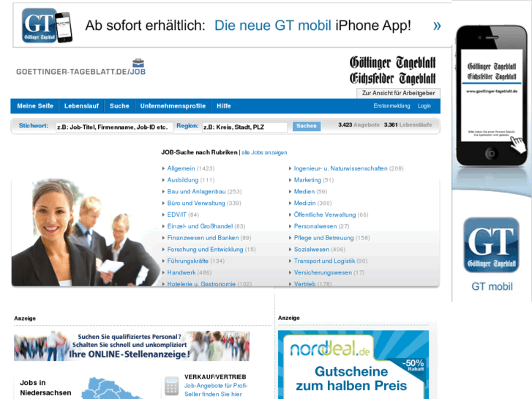Open the Öffentliche Verwaltung category
This screenshot has height=399, width=532.
(325, 215)
